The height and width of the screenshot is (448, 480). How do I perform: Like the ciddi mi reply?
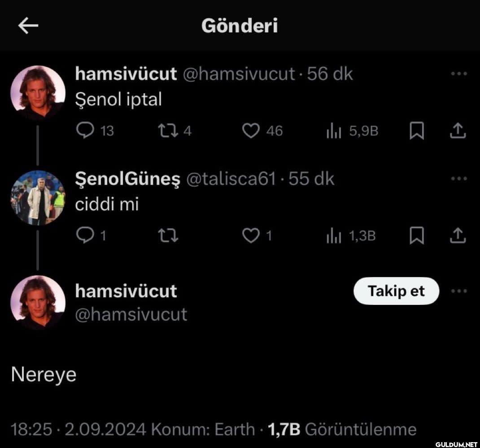click(257, 235)
